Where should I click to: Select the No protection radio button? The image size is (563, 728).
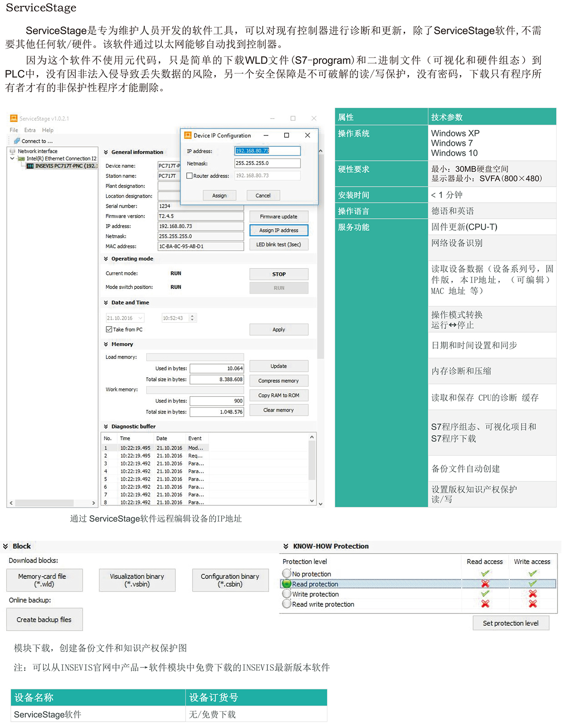point(286,573)
